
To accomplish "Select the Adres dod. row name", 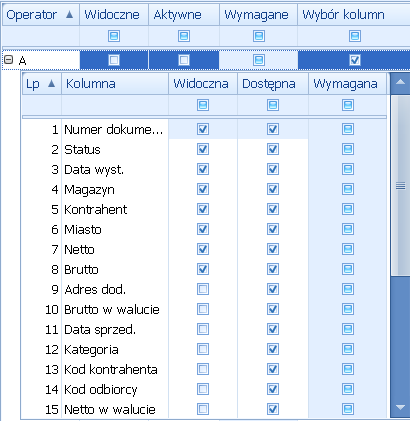I will (x=95, y=289).
